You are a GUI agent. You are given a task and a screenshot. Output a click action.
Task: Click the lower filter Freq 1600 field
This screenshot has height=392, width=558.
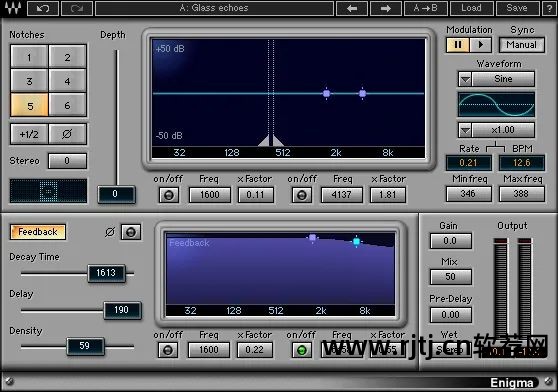click(x=209, y=350)
